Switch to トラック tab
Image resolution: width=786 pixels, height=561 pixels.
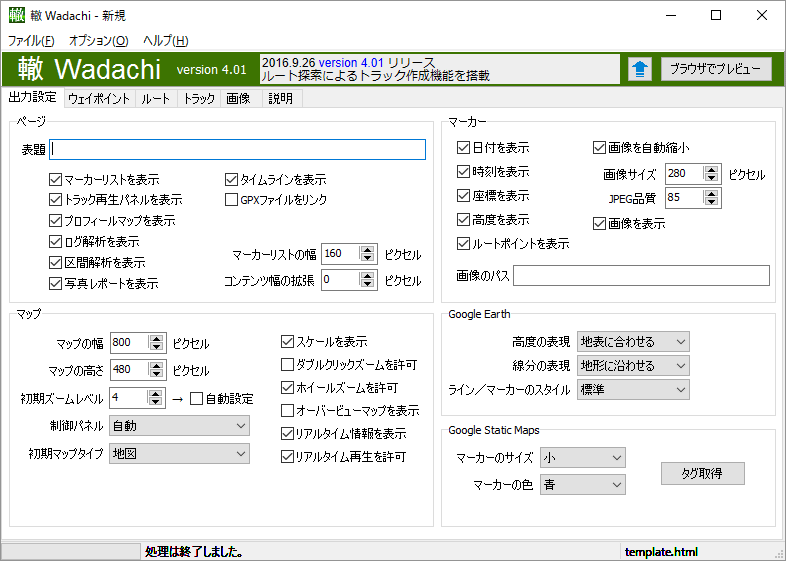199,98
